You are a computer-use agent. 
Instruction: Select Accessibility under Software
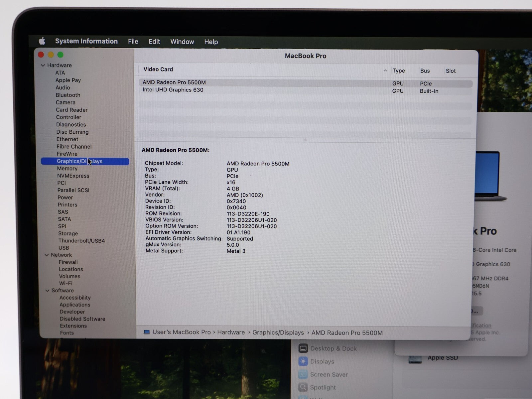[x=75, y=298]
